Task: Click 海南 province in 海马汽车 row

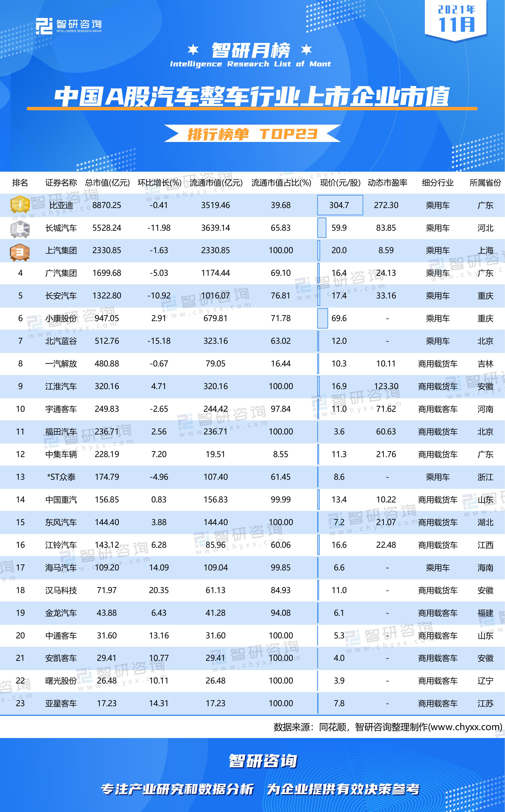Action: click(485, 567)
